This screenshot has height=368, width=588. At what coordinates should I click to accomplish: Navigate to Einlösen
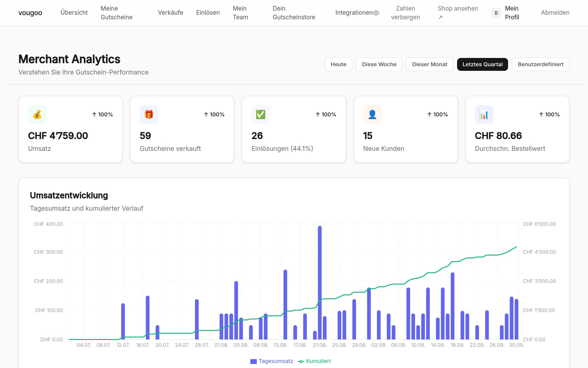tap(208, 13)
